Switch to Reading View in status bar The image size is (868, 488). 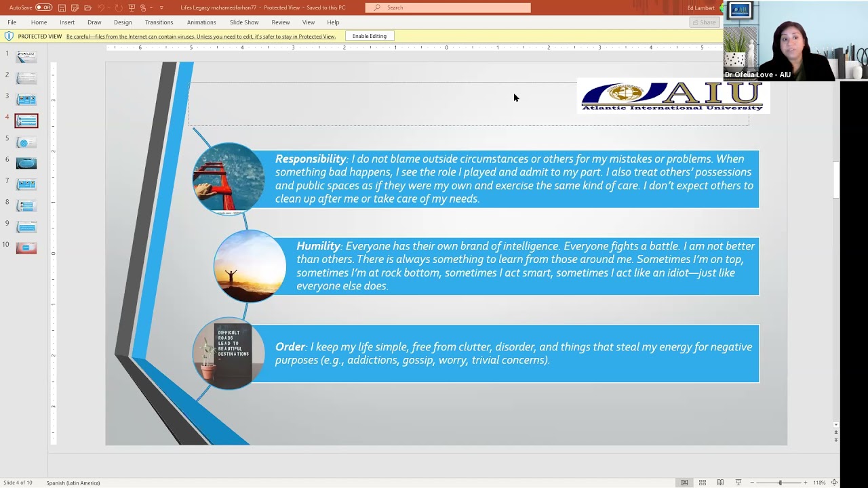720,483
